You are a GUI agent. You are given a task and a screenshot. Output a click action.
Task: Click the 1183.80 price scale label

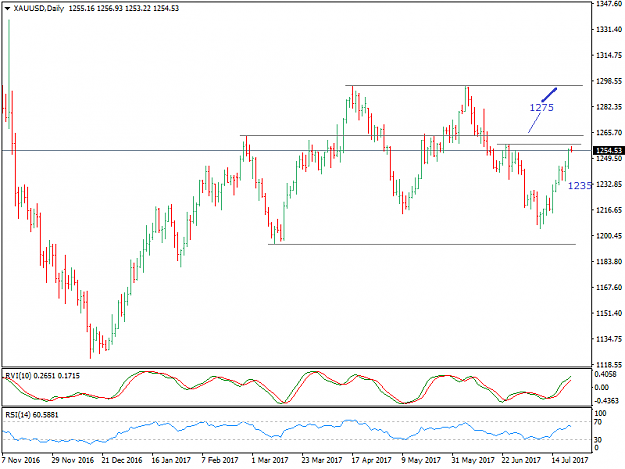point(609,261)
